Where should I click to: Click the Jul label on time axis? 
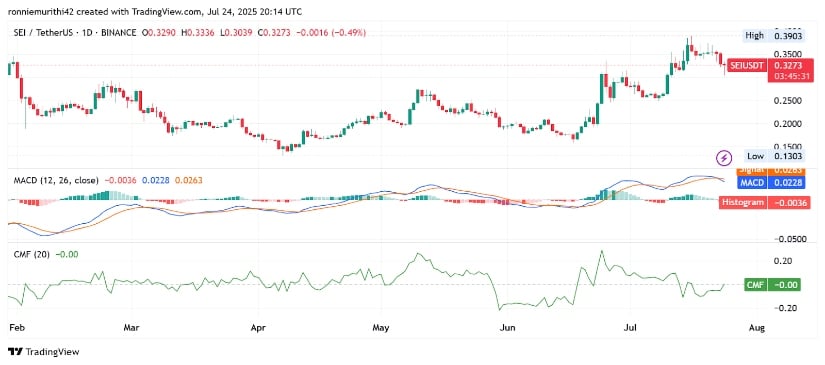629,329
